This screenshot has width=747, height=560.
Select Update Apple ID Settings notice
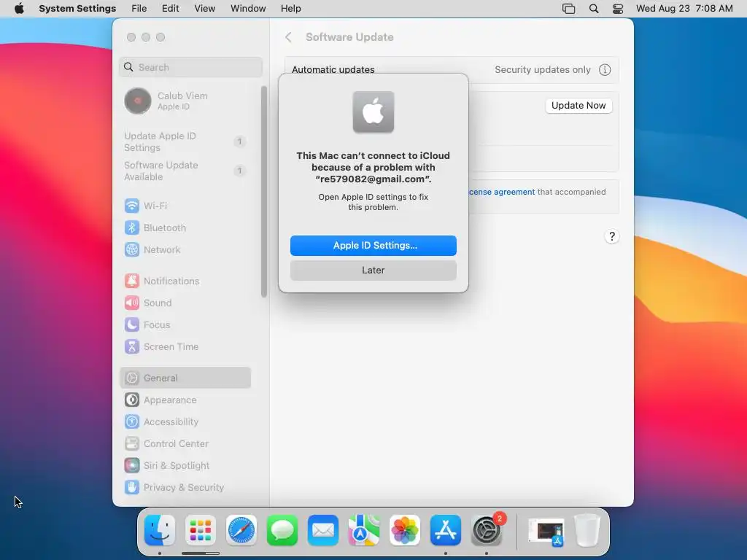[185, 141]
